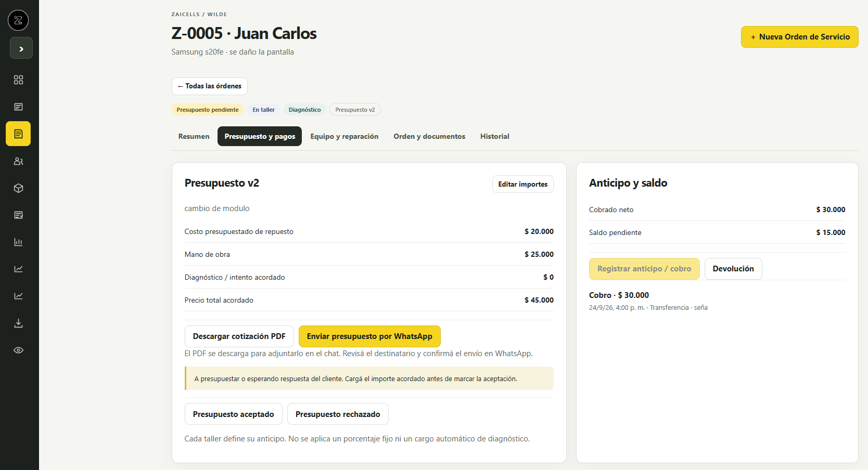The width and height of the screenshot is (868, 470).
Task: Click the En taller badge
Action: [x=264, y=110]
